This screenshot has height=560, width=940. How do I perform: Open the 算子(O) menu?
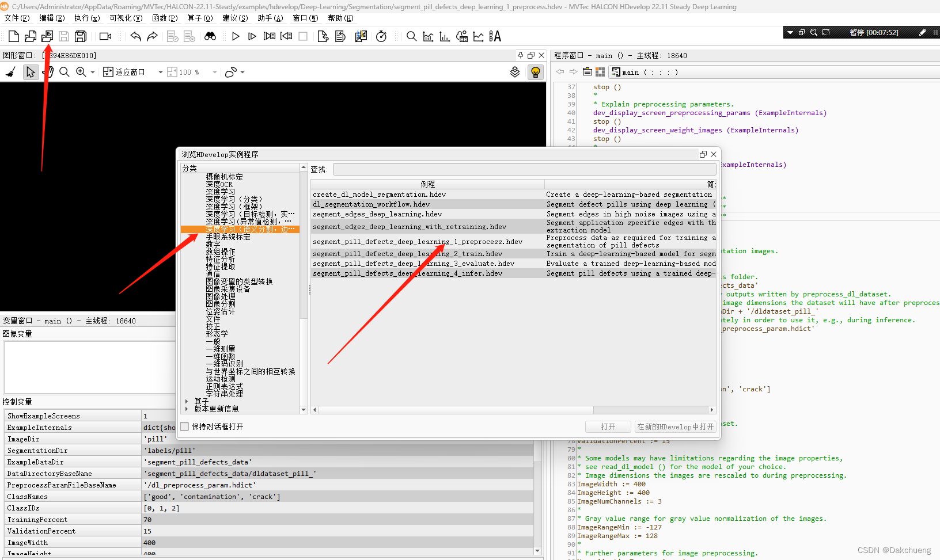[200, 18]
